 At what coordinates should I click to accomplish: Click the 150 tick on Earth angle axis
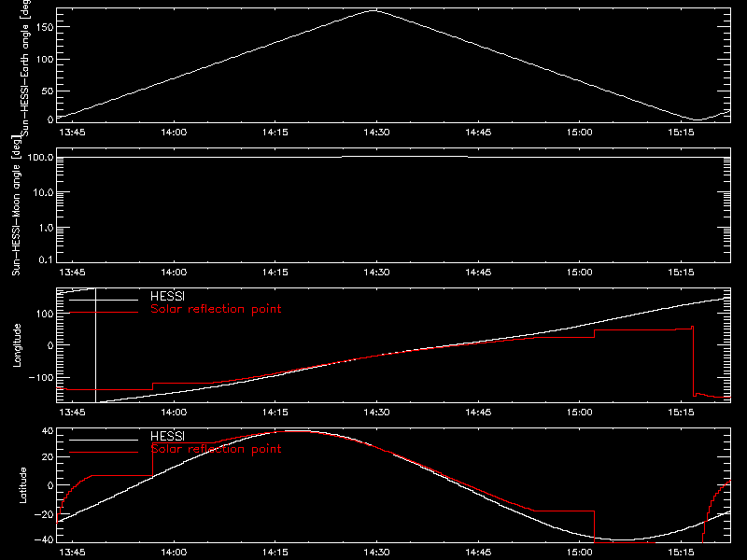(x=45, y=27)
